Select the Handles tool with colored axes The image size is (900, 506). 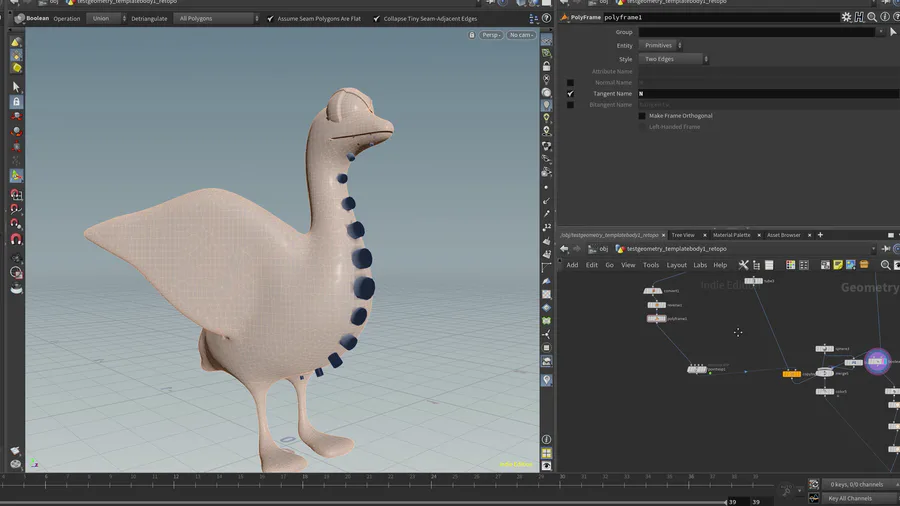tap(16, 176)
